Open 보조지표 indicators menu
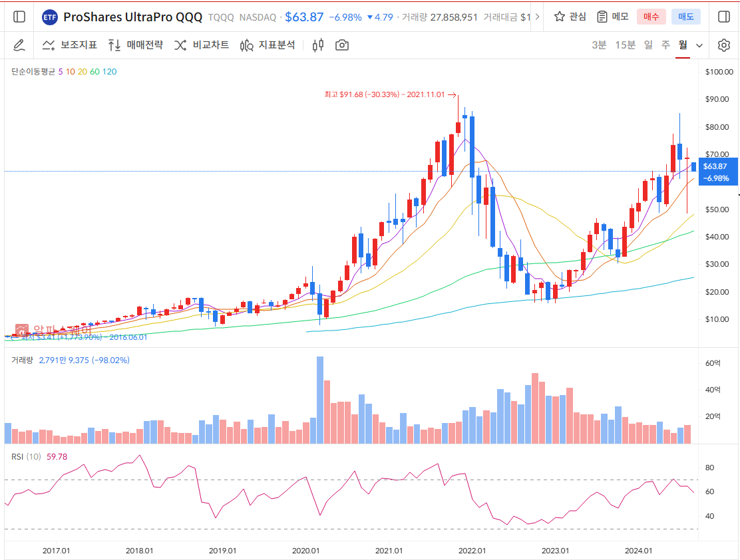This screenshot has width=740, height=560. [x=69, y=45]
